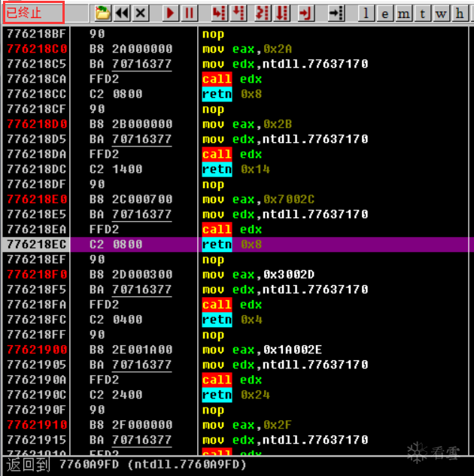474x476 pixels.
Task: Select the nop row at address 776218CF
Action: click(237, 109)
